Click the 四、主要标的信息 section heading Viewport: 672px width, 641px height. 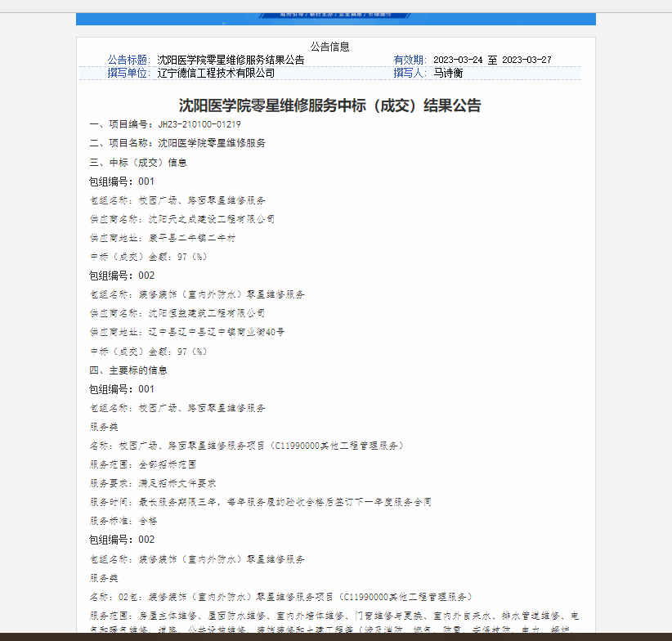point(128,370)
